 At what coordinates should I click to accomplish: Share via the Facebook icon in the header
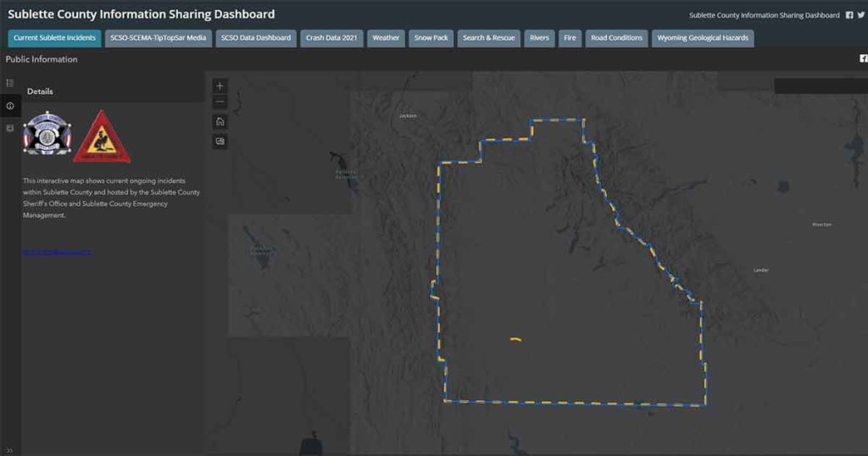pos(849,15)
